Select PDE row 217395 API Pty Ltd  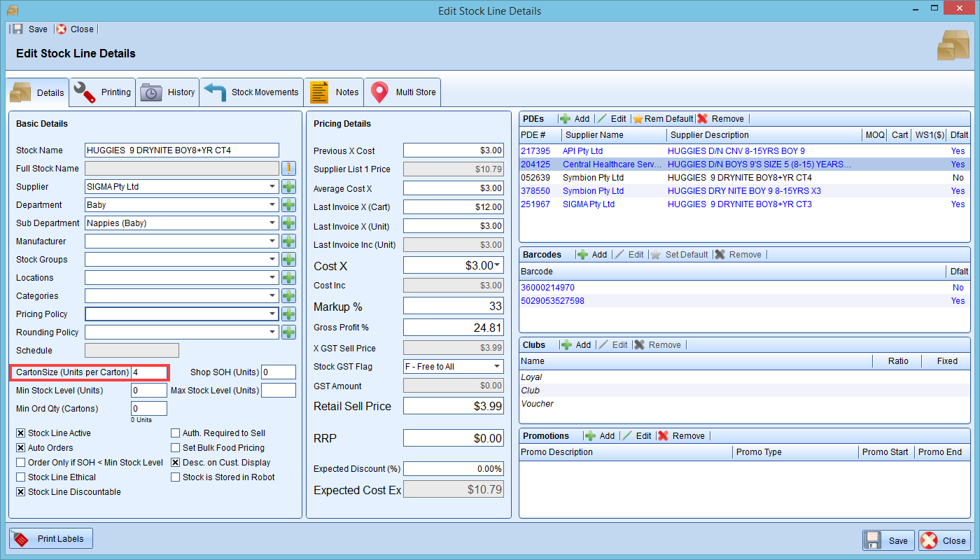click(744, 151)
